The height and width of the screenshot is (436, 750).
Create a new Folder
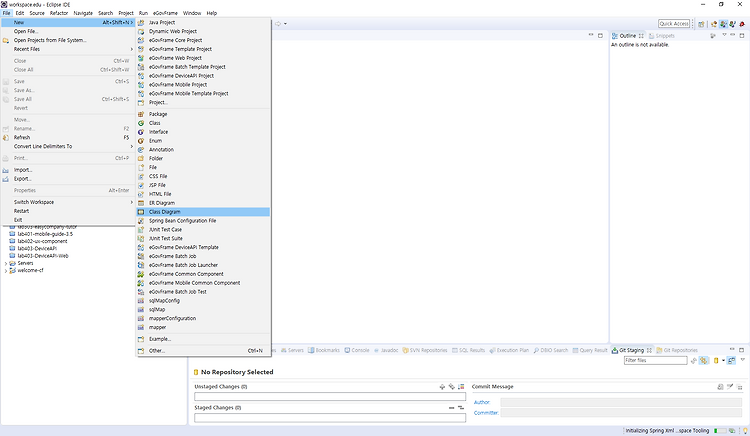tap(203, 158)
